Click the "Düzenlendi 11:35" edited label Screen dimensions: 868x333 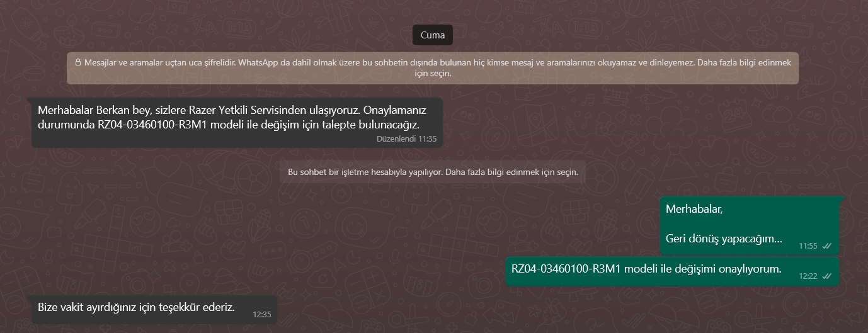tap(406, 138)
